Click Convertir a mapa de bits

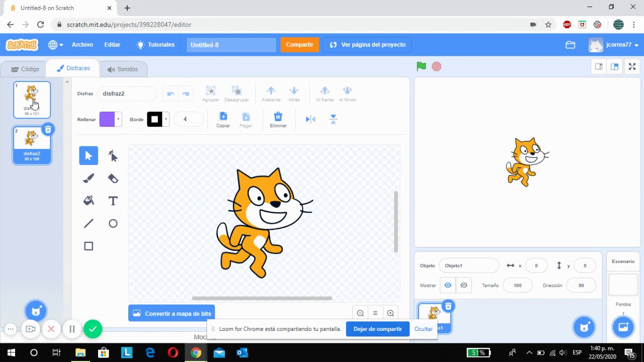tap(172, 313)
